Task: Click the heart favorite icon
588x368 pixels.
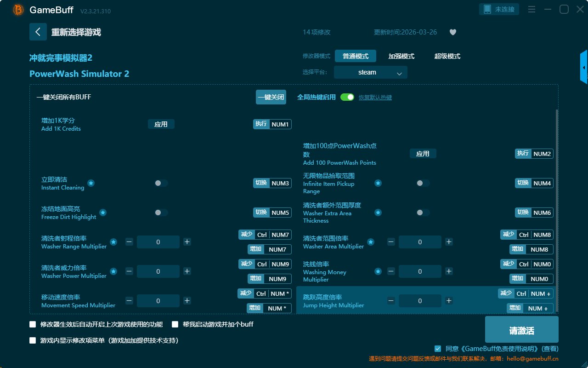Action: [453, 32]
